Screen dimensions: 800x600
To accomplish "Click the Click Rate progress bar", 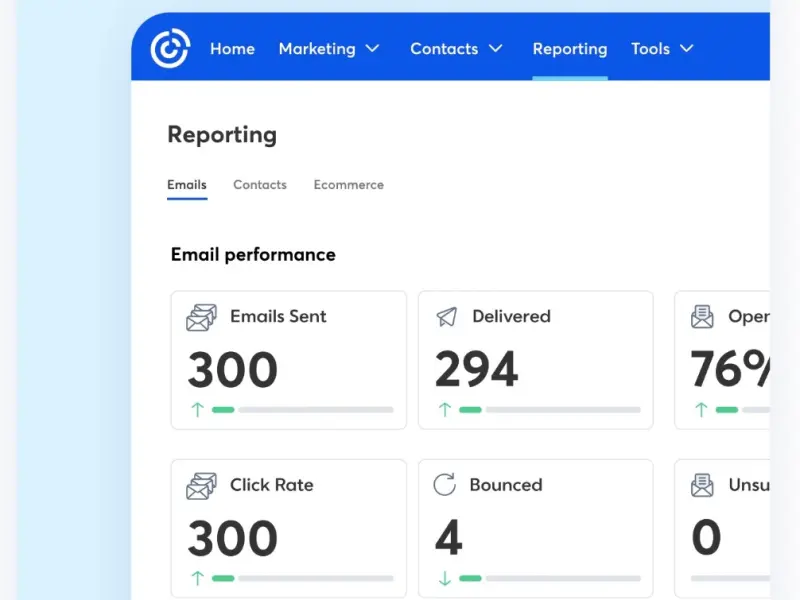I will (x=303, y=578).
